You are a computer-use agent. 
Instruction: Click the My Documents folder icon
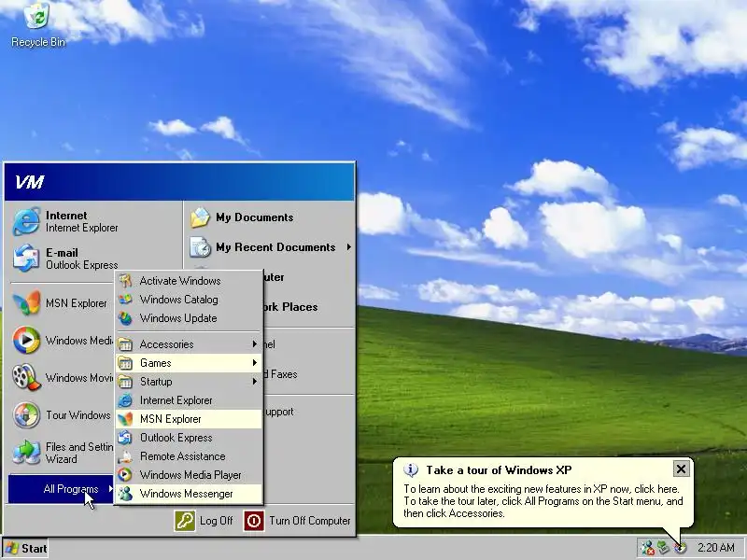click(x=200, y=217)
